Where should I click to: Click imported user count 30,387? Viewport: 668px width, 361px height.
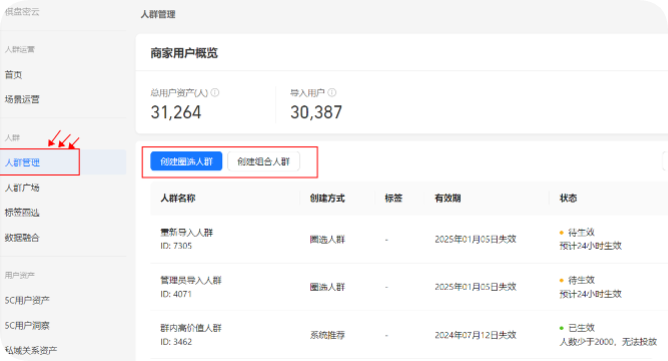[316, 113]
